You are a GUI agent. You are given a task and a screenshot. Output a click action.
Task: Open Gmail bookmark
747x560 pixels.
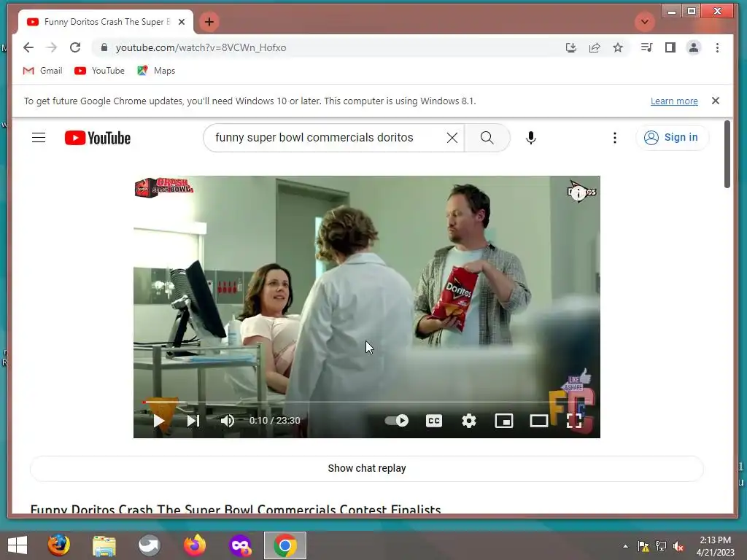pos(43,71)
